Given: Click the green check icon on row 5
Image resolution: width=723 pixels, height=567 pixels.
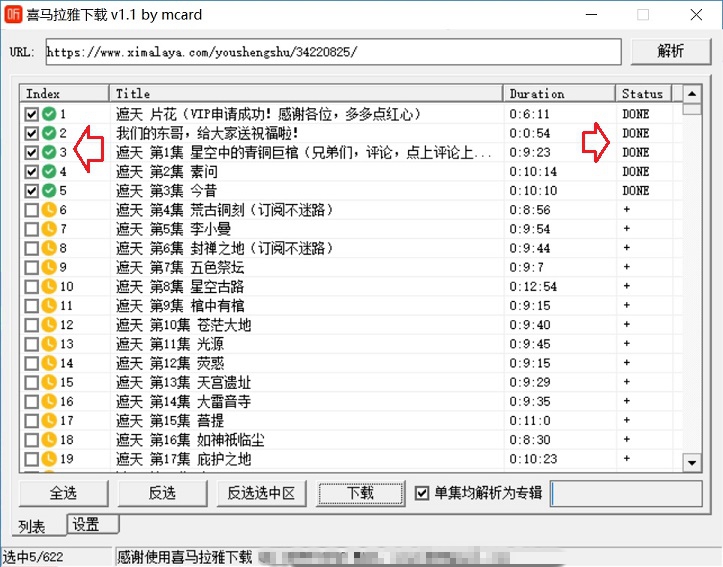Looking at the screenshot, I should [x=49, y=190].
